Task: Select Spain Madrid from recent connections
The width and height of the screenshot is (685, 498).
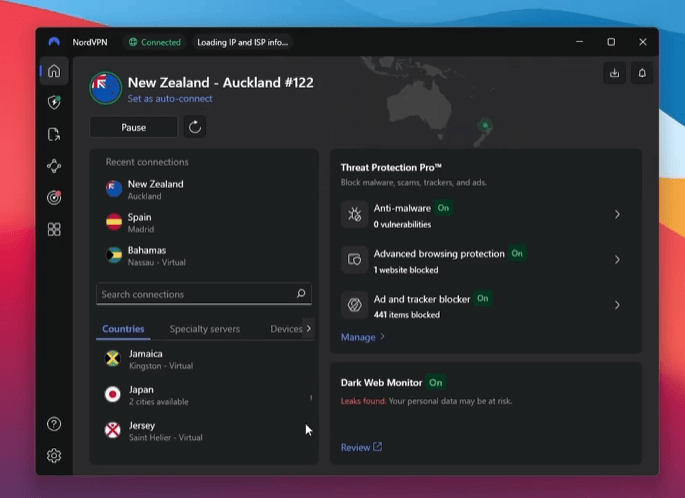Action: pyautogui.click(x=140, y=222)
